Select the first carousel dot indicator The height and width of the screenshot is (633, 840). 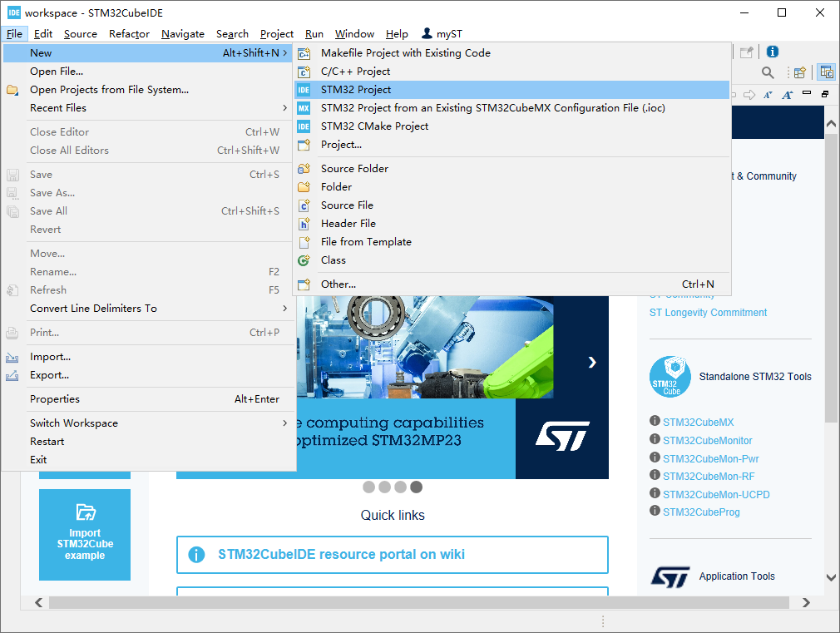coord(368,487)
